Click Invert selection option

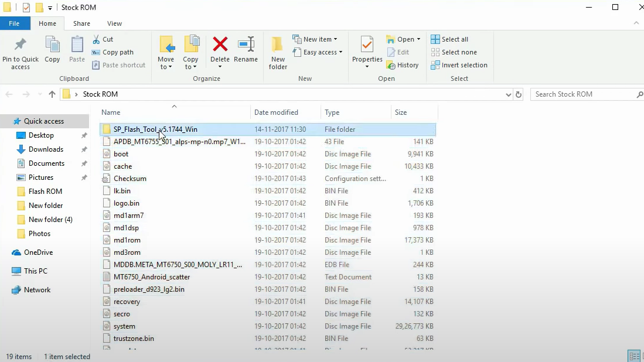459,65
